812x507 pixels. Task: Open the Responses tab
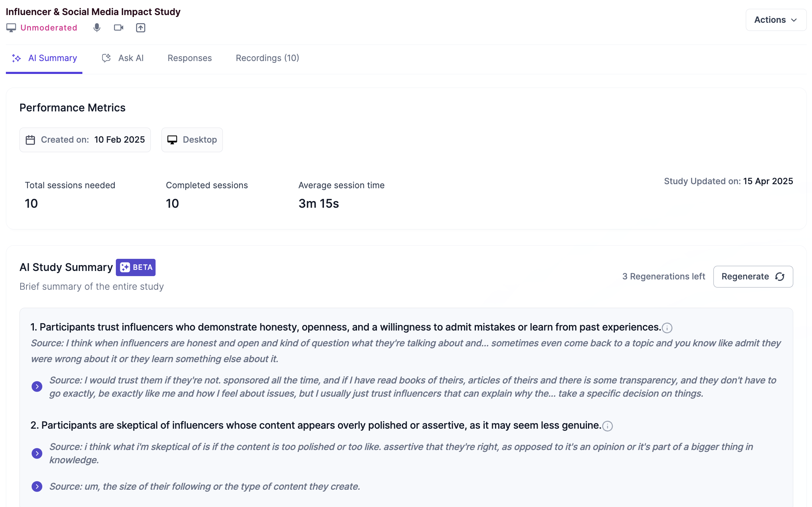point(190,58)
